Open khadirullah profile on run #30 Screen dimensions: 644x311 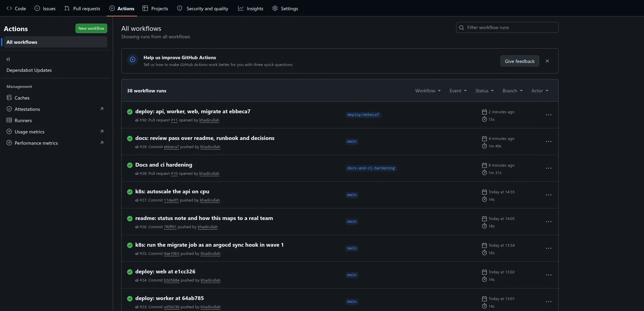(209, 120)
